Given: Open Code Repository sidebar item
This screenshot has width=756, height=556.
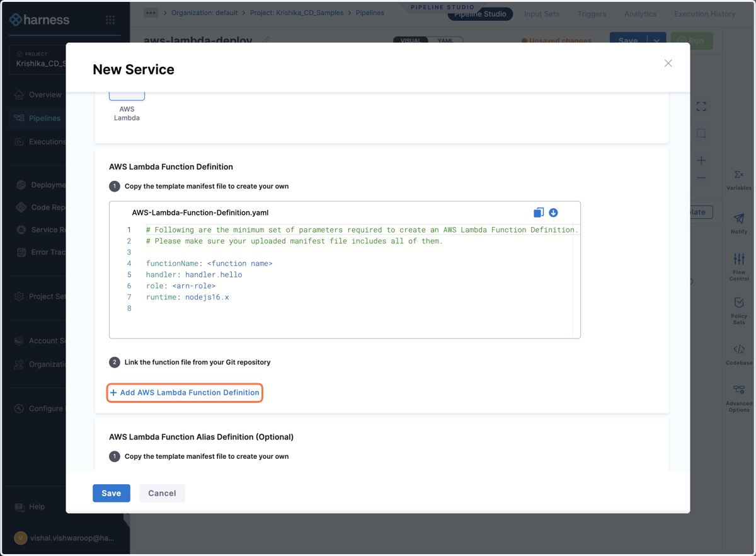Looking at the screenshot, I should (x=40, y=207).
